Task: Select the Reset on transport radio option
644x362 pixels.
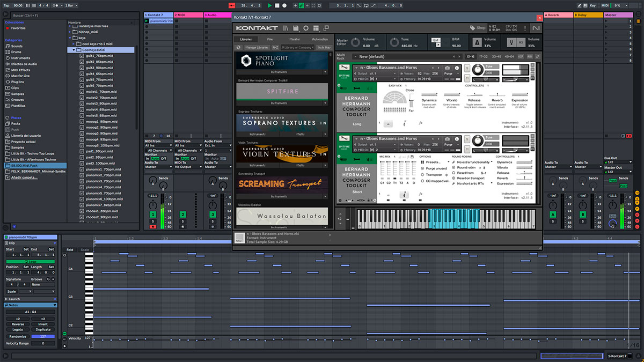Action: tap(454, 178)
